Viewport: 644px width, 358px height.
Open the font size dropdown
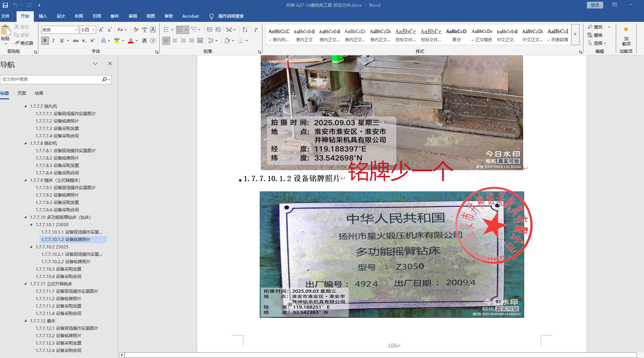click(94, 30)
